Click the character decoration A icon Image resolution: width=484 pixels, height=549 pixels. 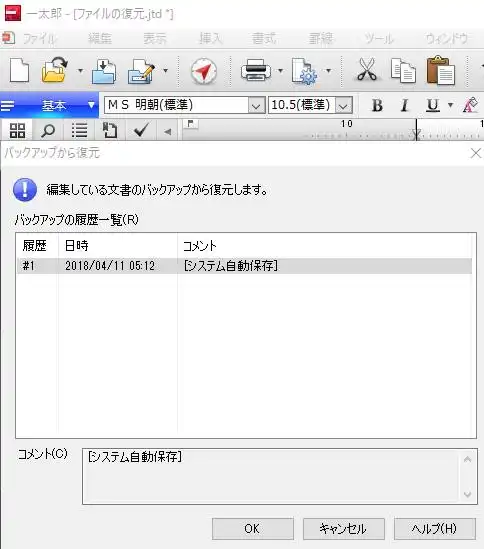click(x=470, y=105)
